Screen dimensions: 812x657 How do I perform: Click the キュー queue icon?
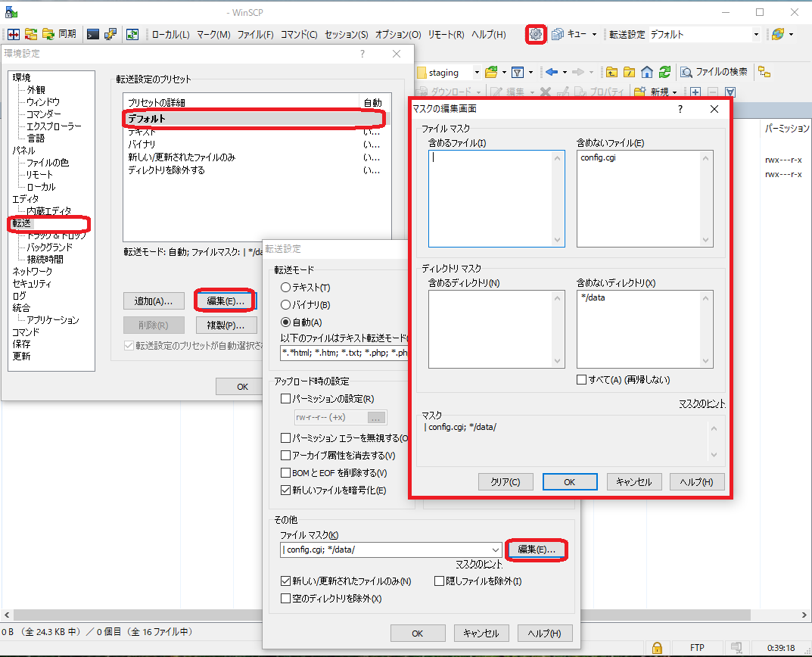point(557,34)
